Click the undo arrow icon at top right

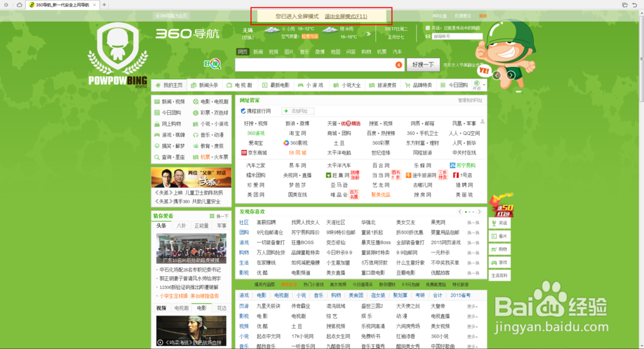coord(635,5)
